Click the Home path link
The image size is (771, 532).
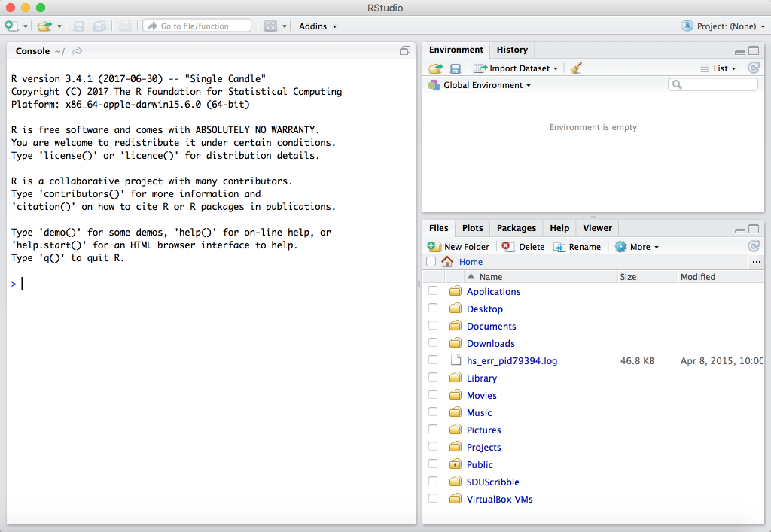[471, 262]
